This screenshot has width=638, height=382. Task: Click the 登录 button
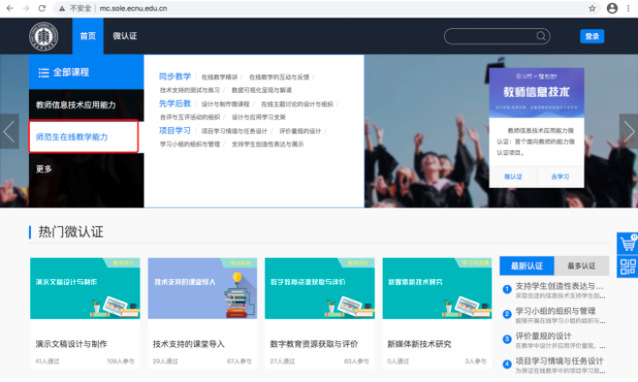pos(592,36)
